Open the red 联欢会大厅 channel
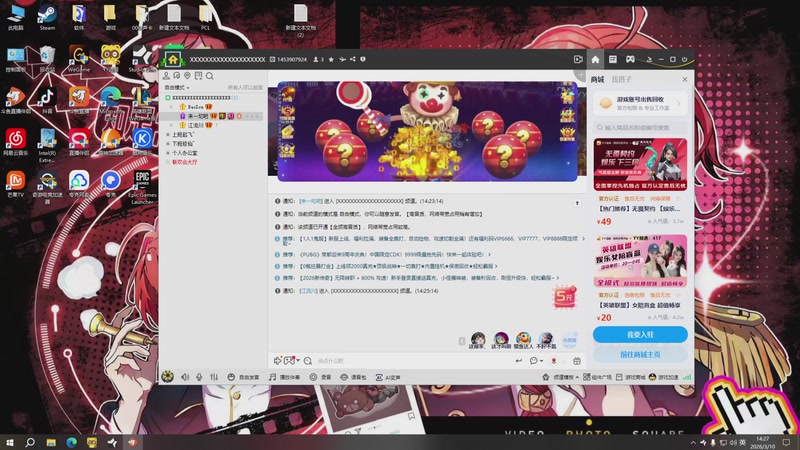Screen dimensions: 800x450 click(x=183, y=162)
